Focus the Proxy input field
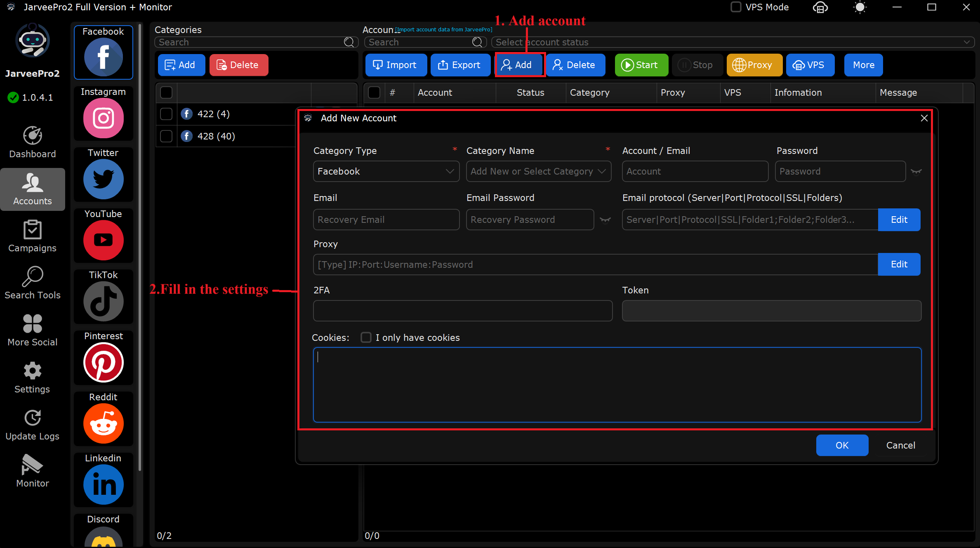The height and width of the screenshot is (548, 980). tap(595, 265)
